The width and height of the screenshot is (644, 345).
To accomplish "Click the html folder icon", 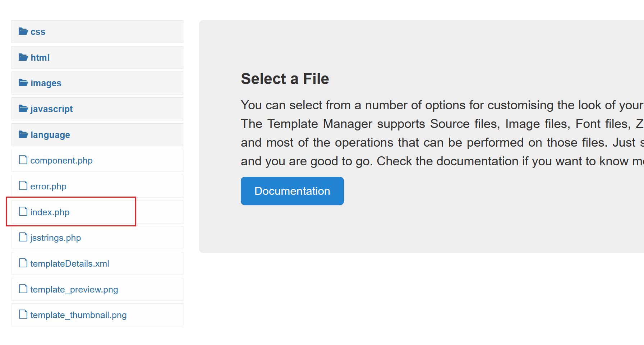I will point(23,57).
